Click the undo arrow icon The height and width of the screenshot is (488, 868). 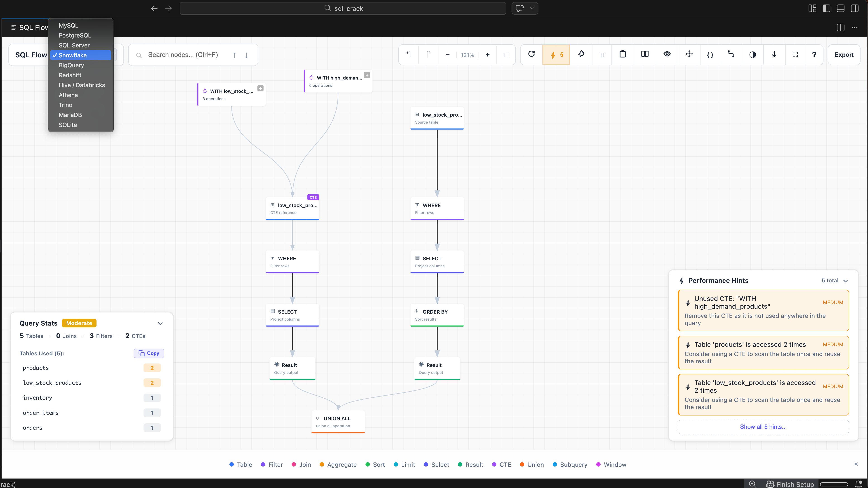pyautogui.click(x=408, y=54)
